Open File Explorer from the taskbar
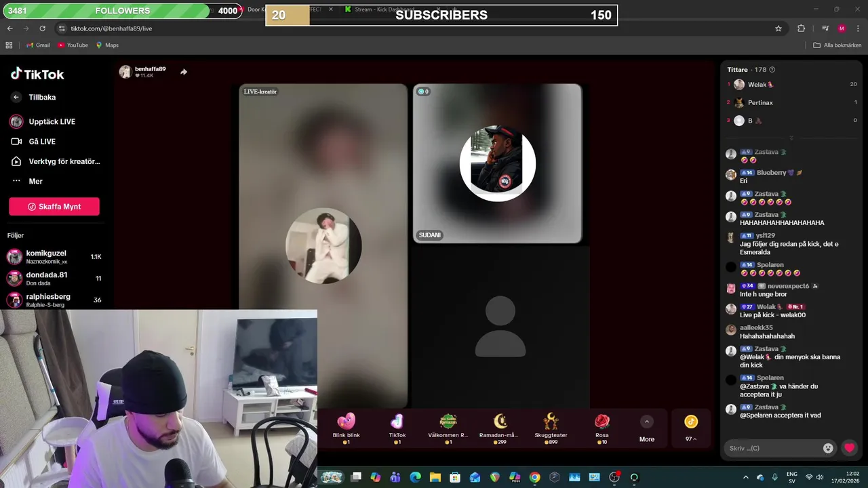The width and height of the screenshot is (868, 488). pyautogui.click(x=435, y=477)
